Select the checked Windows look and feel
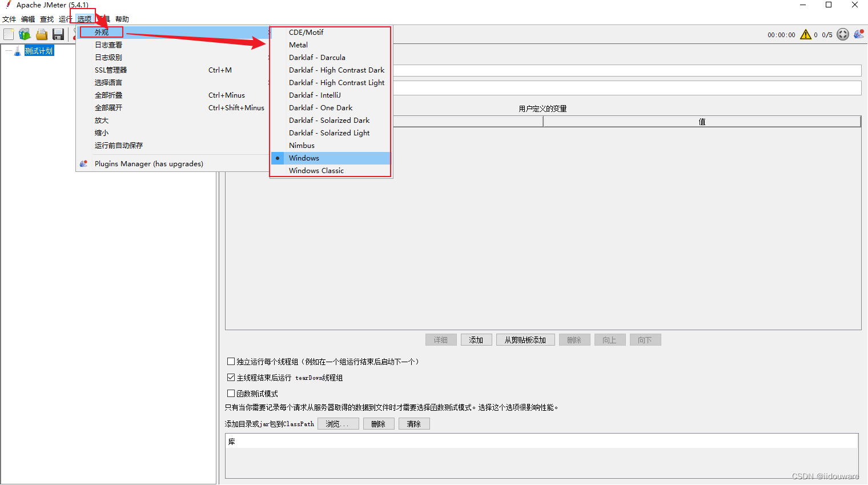The height and width of the screenshot is (485, 868). 331,158
